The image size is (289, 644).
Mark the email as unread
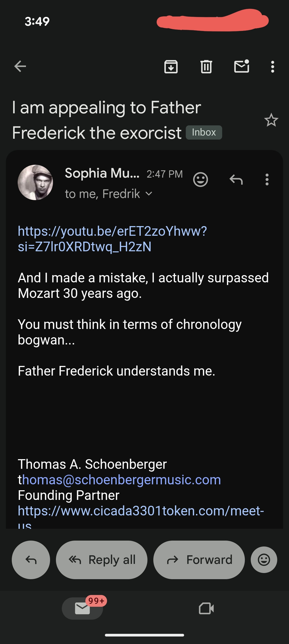pyautogui.click(x=242, y=66)
